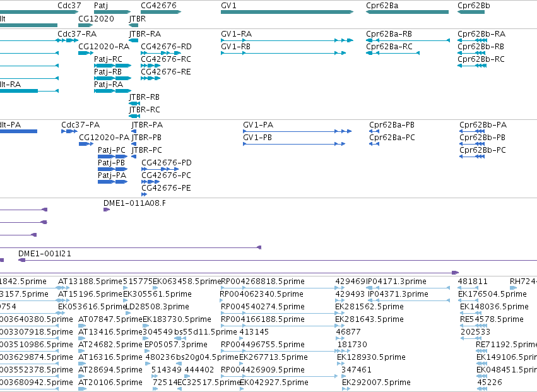
Task: Select transcript label CG42676-RD
Action: (x=166, y=47)
